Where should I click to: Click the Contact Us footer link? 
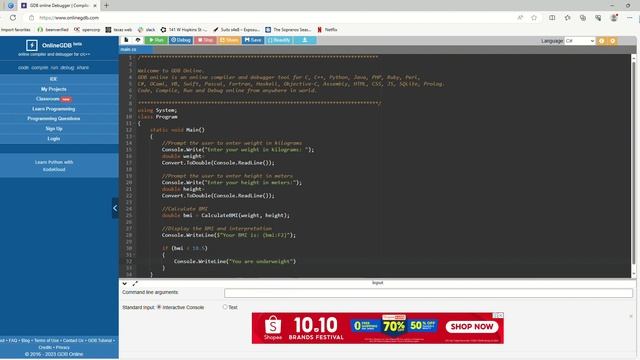[x=73, y=340]
